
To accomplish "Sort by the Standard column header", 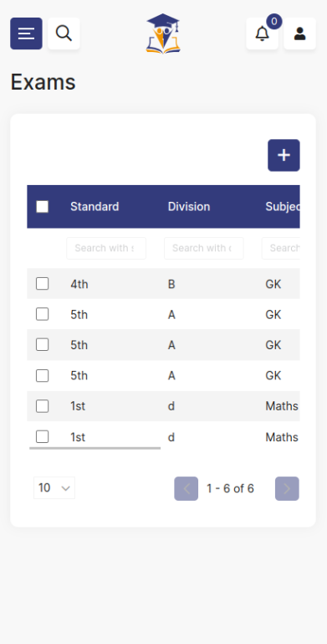I will pyautogui.click(x=95, y=207).
